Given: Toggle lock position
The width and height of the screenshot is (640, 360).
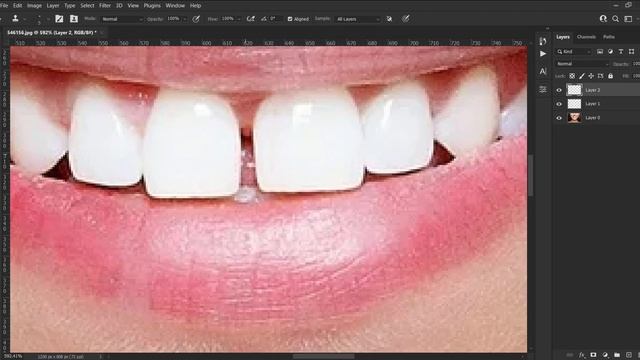Looking at the screenshot, I should tap(591, 76).
